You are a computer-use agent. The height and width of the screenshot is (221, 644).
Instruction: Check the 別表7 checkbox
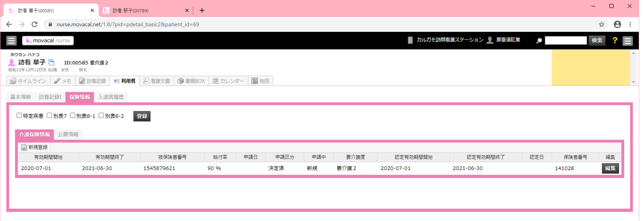[49, 115]
